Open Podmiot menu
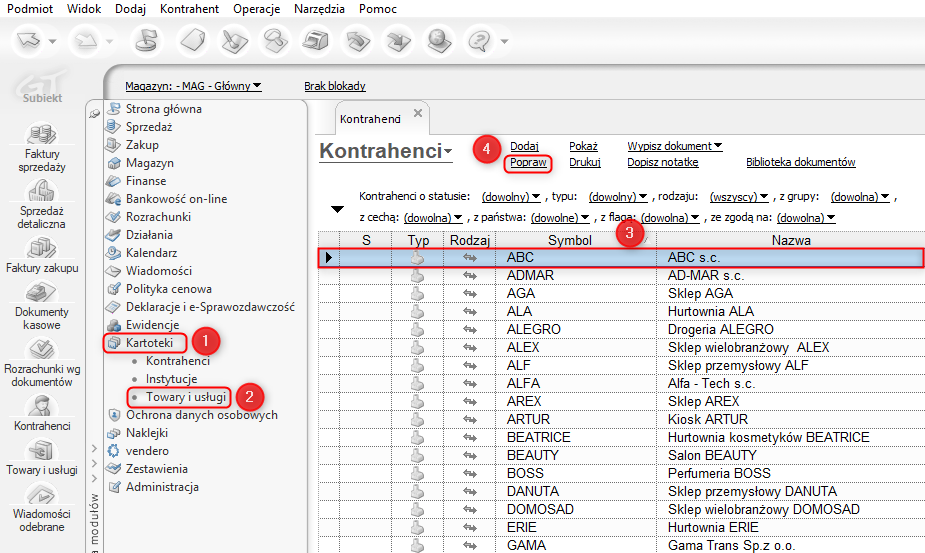Image resolution: width=925 pixels, height=553 pixels. coord(30,9)
